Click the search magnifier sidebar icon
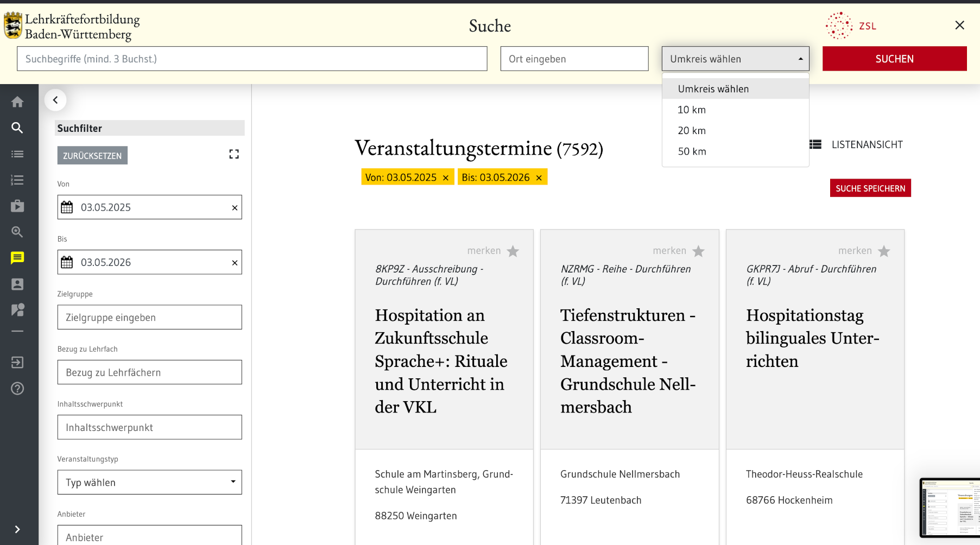The height and width of the screenshot is (545, 980). (x=17, y=128)
